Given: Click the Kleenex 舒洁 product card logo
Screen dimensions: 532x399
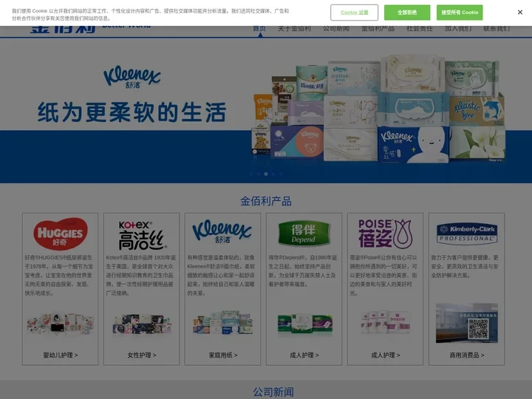Looking at the screenshot, I should click(222, 232).
